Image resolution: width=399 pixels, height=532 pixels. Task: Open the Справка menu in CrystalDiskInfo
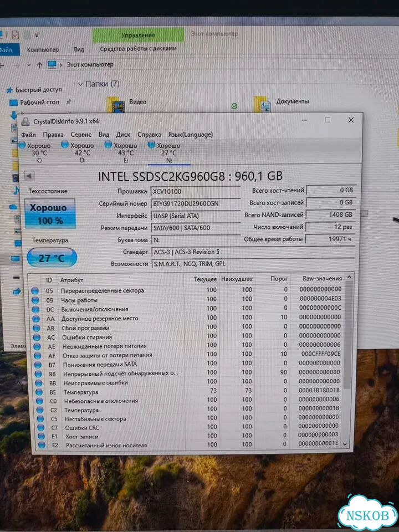tap(149, 135)
